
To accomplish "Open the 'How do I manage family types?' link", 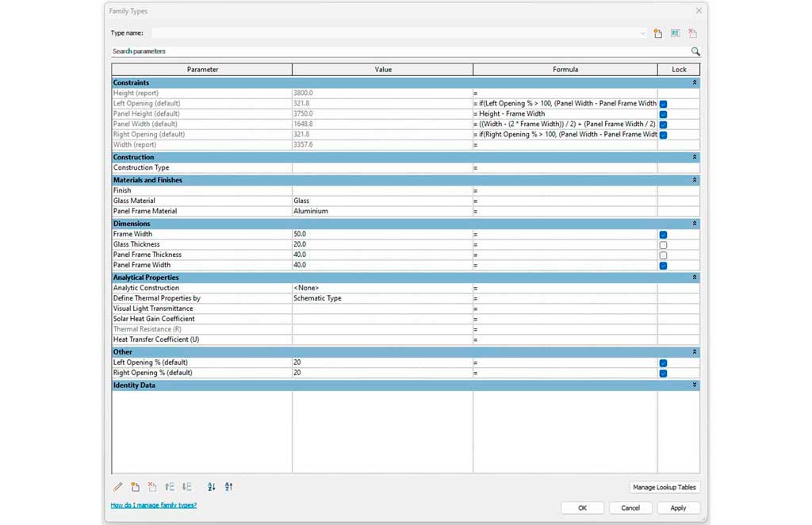I will point(154,505).
